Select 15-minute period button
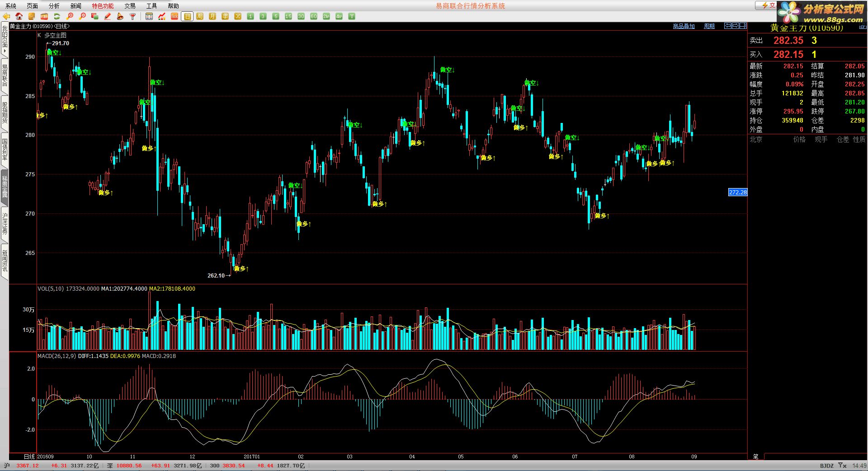Viewport: 868px width, 471px height. 288,16
